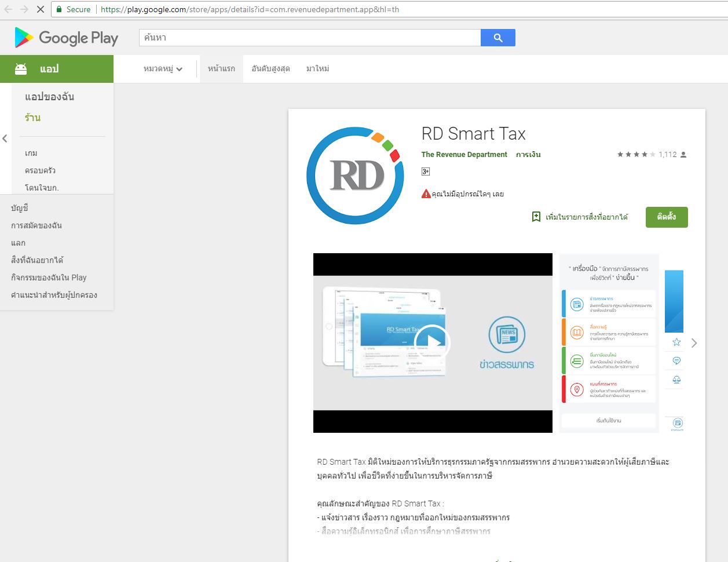Open the ครอบครัว category
The height and width of the screenshot is (562, 728).
pos(41,170)
